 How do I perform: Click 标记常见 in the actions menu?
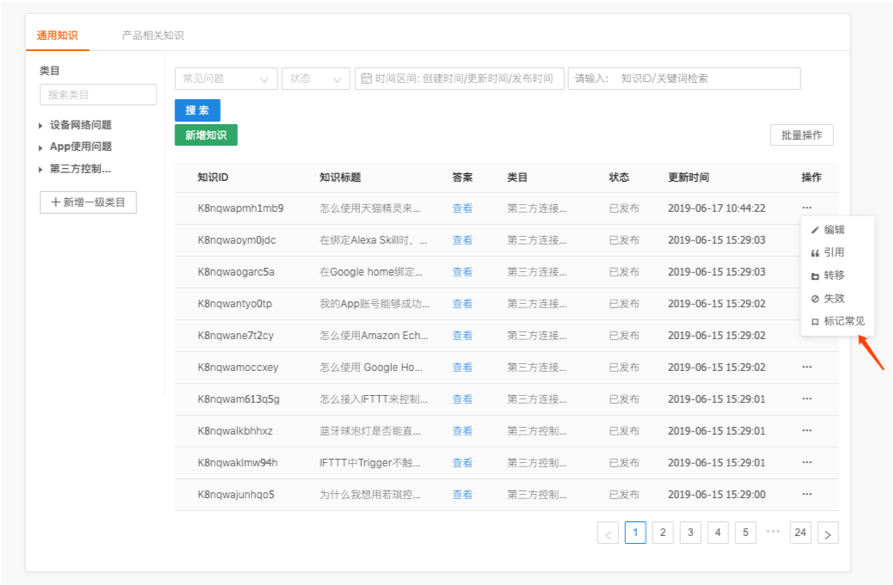(x=838, y=321)
